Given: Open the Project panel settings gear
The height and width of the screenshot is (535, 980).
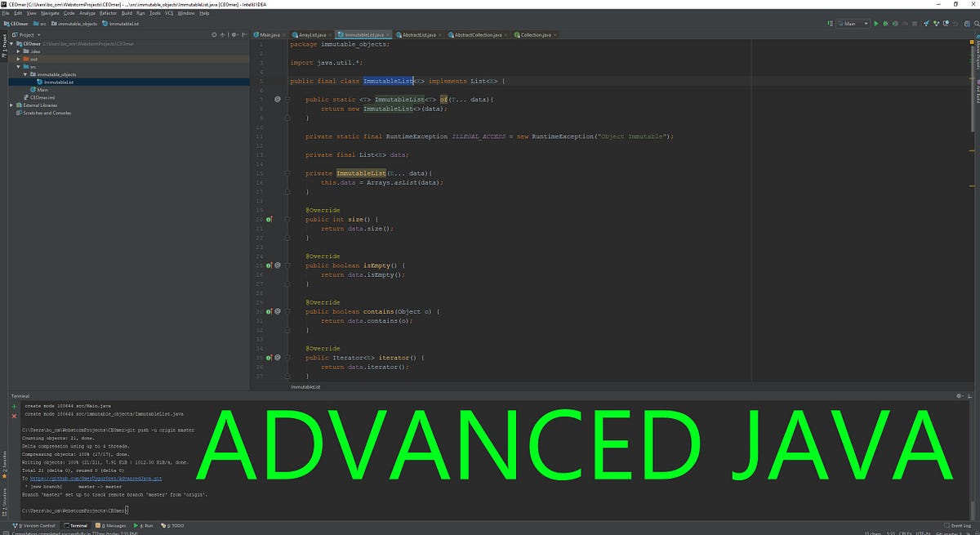Looking at the screenshot, I should point(234,35).
